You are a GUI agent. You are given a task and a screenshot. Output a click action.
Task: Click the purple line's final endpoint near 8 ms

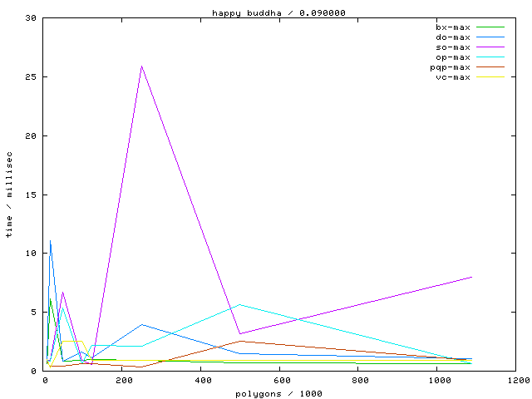click(x=471, y=277)
